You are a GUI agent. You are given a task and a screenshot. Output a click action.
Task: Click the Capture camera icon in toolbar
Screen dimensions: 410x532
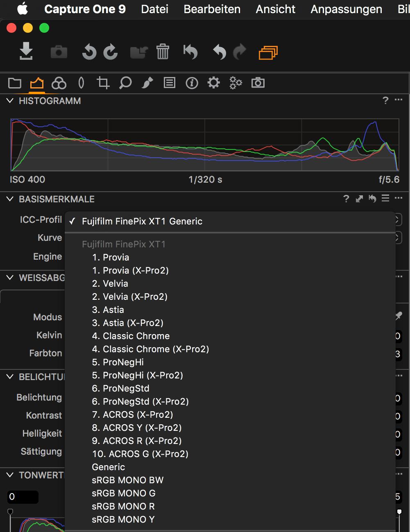[59, 52]
